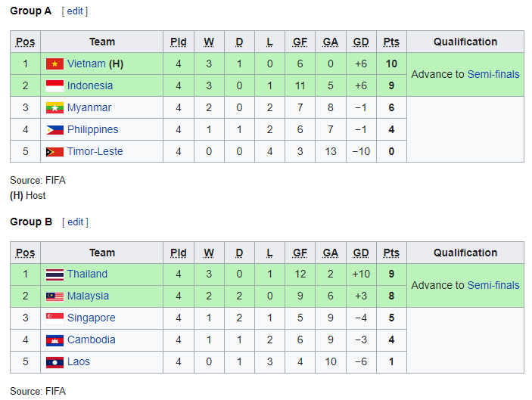The height and width of the screenshot is (400, 532).
Task: Click the Vietnam flag icon
Action: point(54,64)
